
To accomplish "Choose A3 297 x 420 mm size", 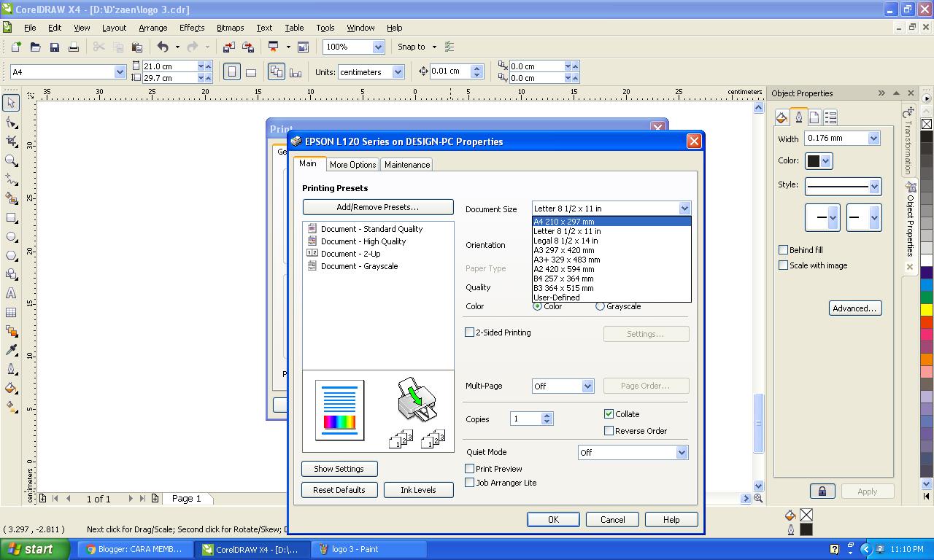I will (x=611, y=250).
